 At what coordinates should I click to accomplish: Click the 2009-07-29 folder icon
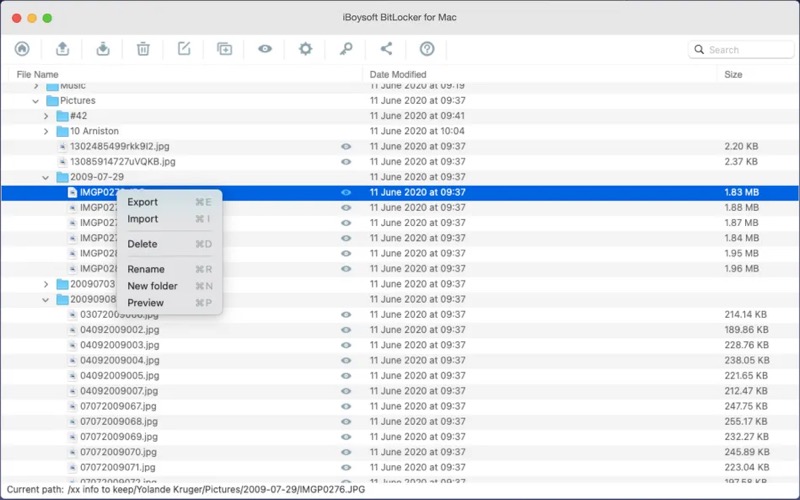click(x=62, y=177)
